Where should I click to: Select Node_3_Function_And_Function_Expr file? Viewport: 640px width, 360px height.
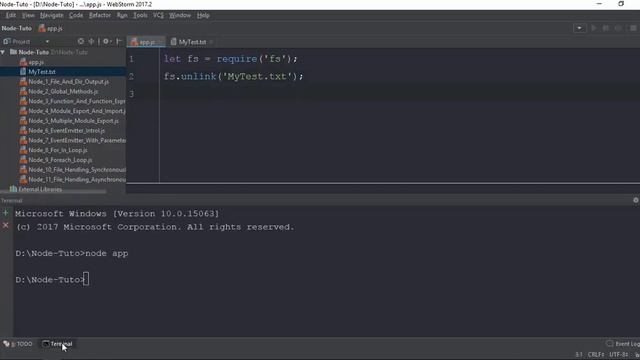point(77,101)
